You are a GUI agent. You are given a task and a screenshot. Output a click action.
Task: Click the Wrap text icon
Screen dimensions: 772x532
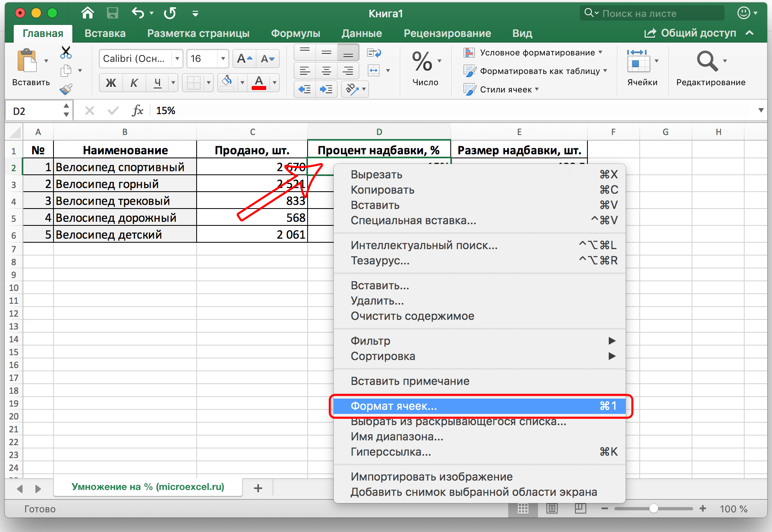pyautogui.click(x=374, y=53)
